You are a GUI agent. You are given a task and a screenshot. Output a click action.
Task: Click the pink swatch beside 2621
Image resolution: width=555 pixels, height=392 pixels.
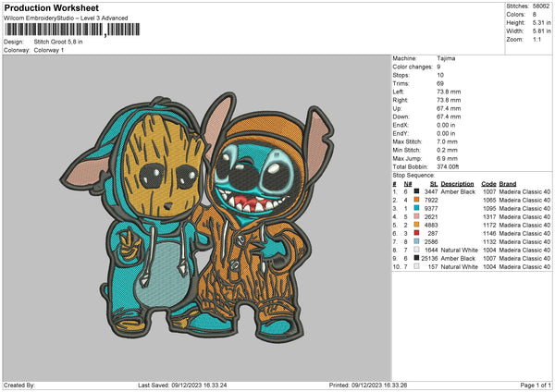[416, 216]
